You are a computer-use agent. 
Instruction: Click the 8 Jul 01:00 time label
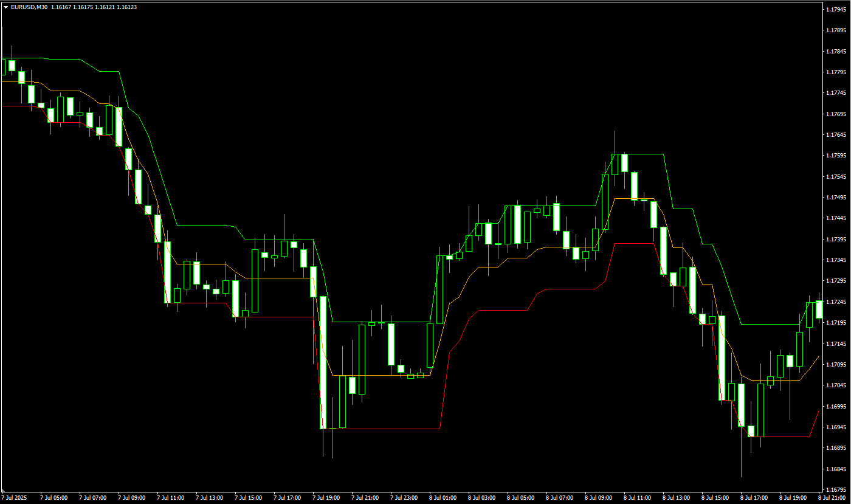pos(443,498)
